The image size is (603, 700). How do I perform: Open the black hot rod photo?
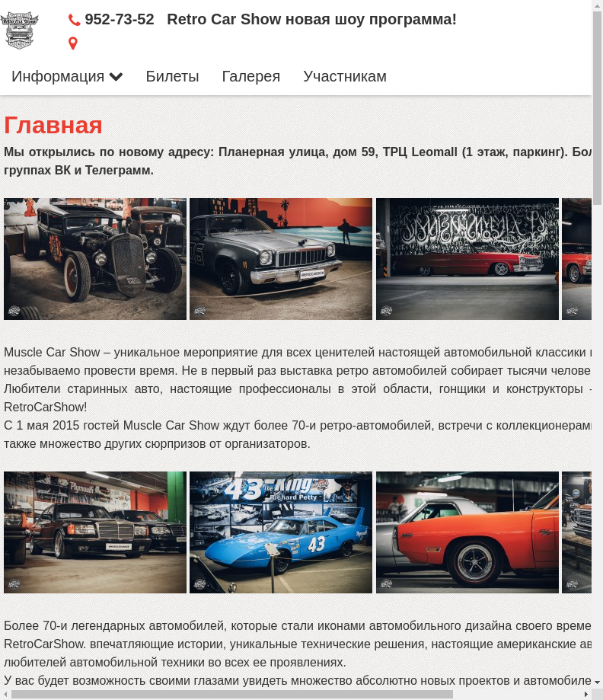coord(95,259)
